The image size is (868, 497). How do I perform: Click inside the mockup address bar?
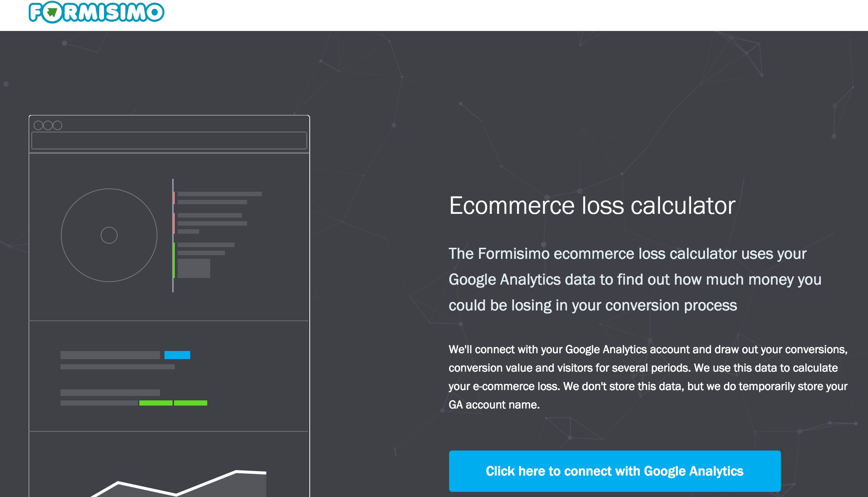(x=170, y=140)
